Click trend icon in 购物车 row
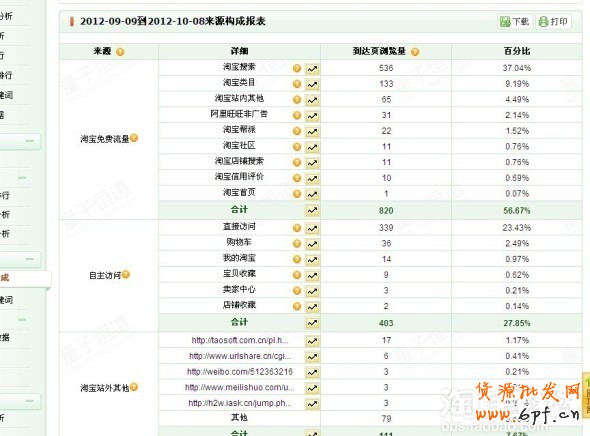The width and height of the screenshot is (590, 436). (x=312, y=244)
